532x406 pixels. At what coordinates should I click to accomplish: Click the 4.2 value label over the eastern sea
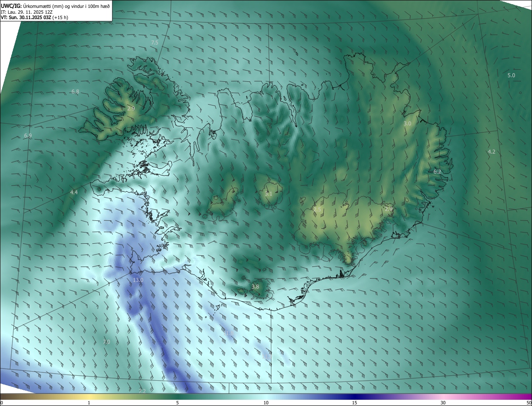click(x=491, y=152)
